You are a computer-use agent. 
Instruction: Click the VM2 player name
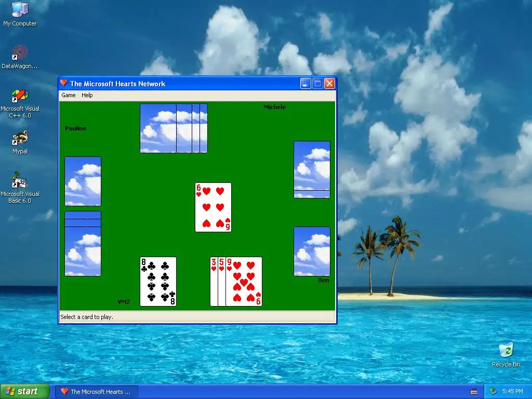(x=124, y=302)
